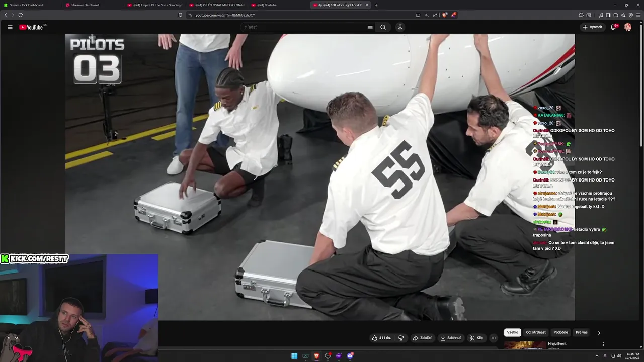Click the translate page icon

(x=427, y=15)
